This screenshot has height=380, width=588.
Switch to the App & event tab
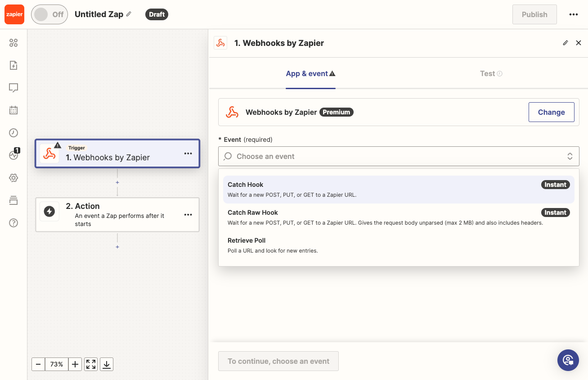(310, 73)
